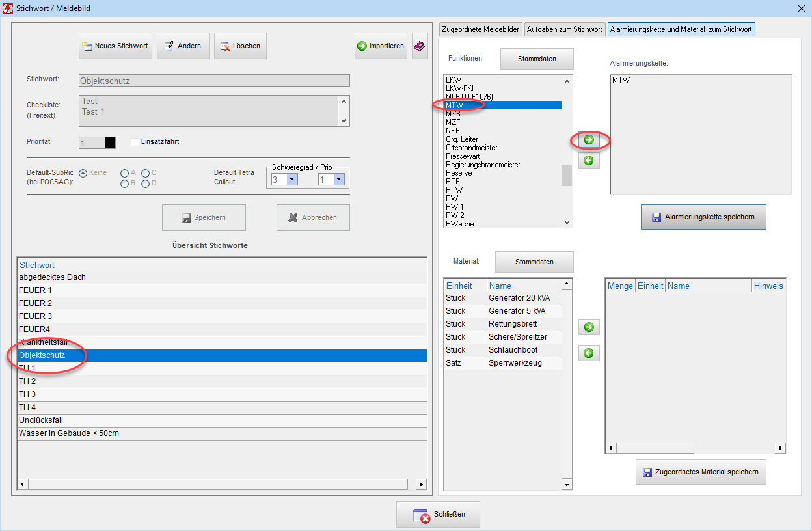The width and height of the screenshot is (812, 531).
Task: Select FEUER 3 in Stichwort list
Action: point(36,316)
